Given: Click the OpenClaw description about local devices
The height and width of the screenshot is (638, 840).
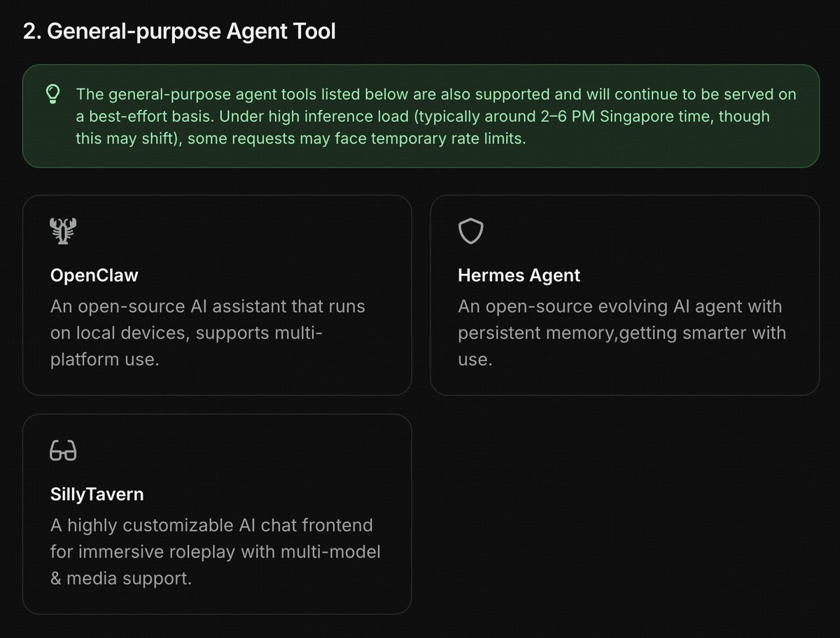Looking at the screenshot, I should [x=208, y=333].
